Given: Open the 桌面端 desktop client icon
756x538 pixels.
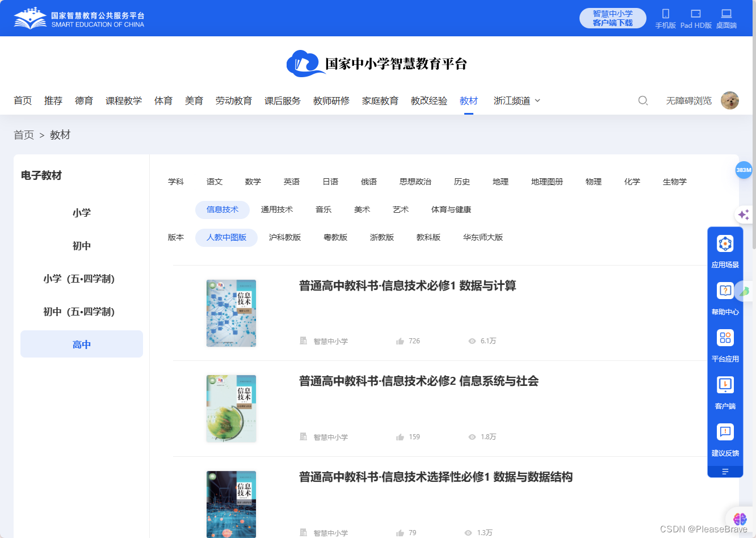Looking at the screenshot, I should tap(726, 14).
